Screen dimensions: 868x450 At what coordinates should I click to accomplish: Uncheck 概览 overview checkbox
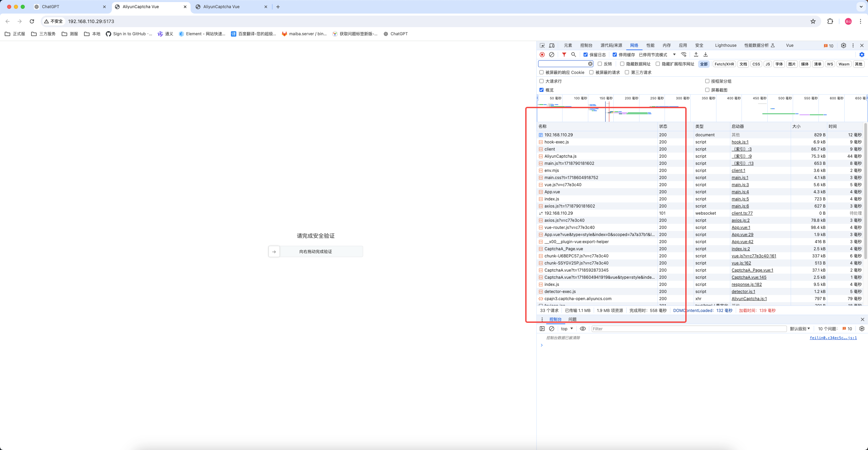pyautogui.click(x=541, y=90)
